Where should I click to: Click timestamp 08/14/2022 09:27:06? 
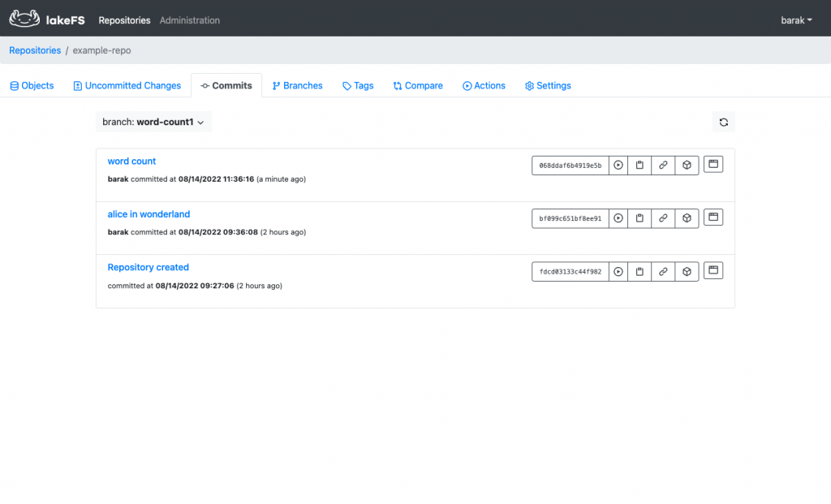195,286
